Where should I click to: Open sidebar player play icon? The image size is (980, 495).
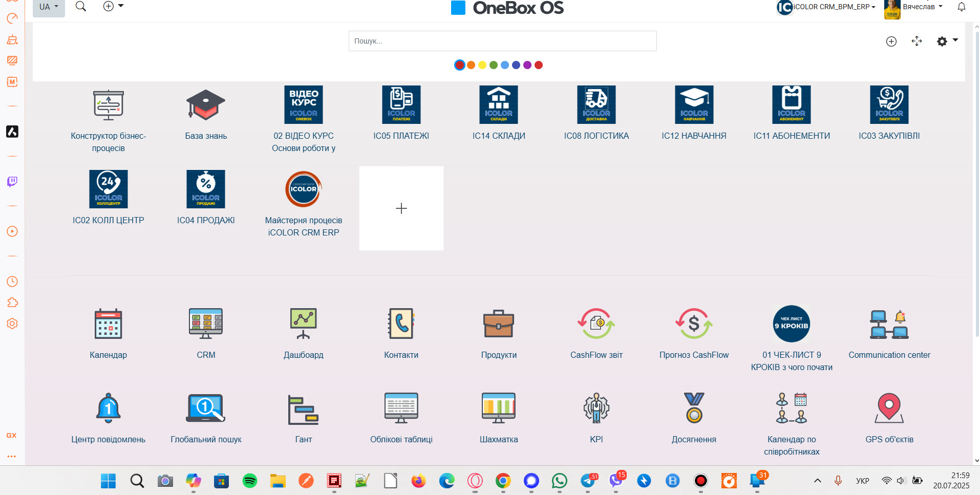[12, 231]
